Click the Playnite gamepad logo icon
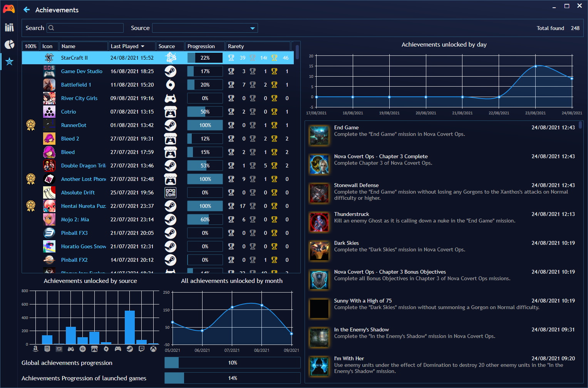 9,9
